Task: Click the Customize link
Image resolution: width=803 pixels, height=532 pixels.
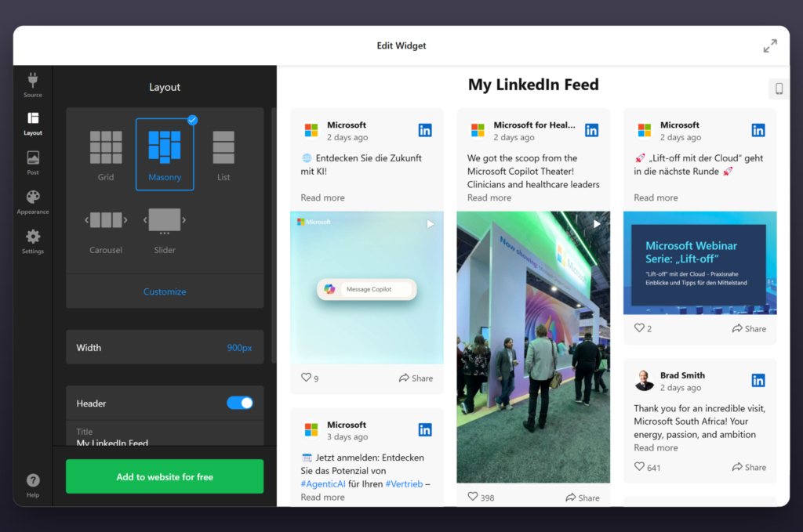Action: click(x=164, y=291)
